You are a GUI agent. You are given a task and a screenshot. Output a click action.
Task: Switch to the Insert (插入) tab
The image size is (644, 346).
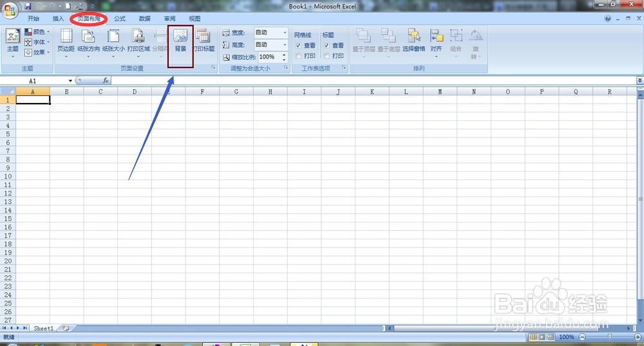(x=59, y=19)
